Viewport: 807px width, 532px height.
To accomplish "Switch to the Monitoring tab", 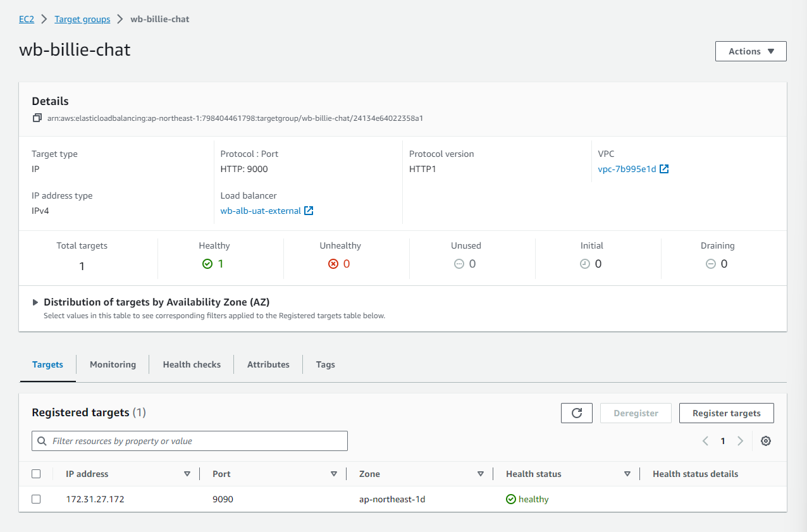I will 113,364.
